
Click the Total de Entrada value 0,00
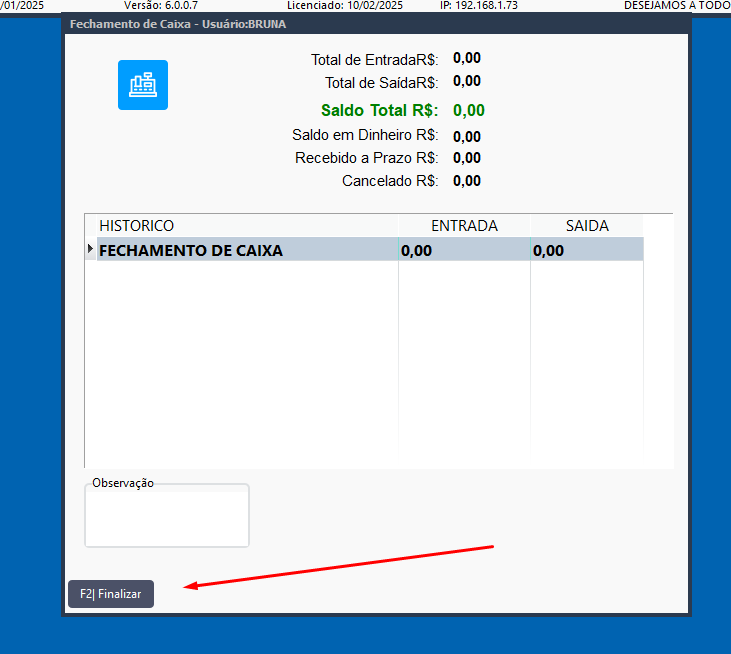tap(467, 58)
